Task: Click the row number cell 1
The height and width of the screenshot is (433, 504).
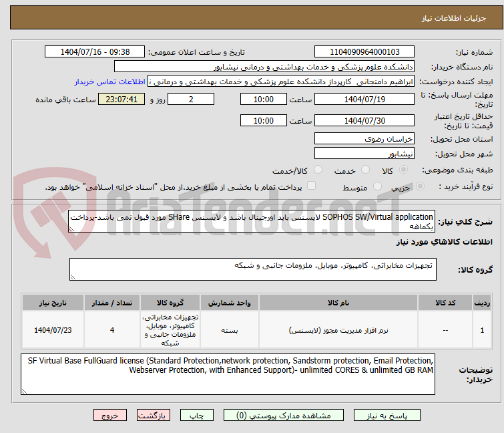Action: coord(482,330)
